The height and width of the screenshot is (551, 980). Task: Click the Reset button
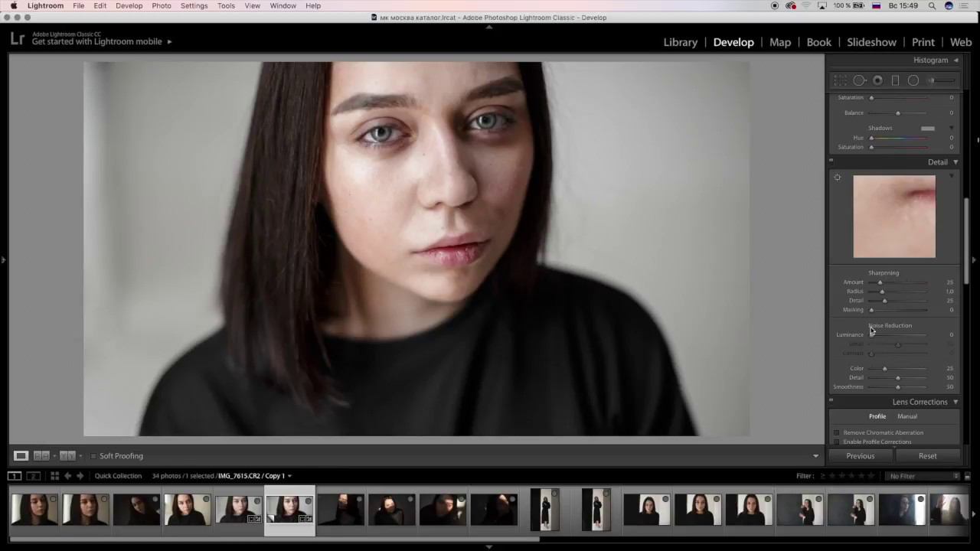927,456
